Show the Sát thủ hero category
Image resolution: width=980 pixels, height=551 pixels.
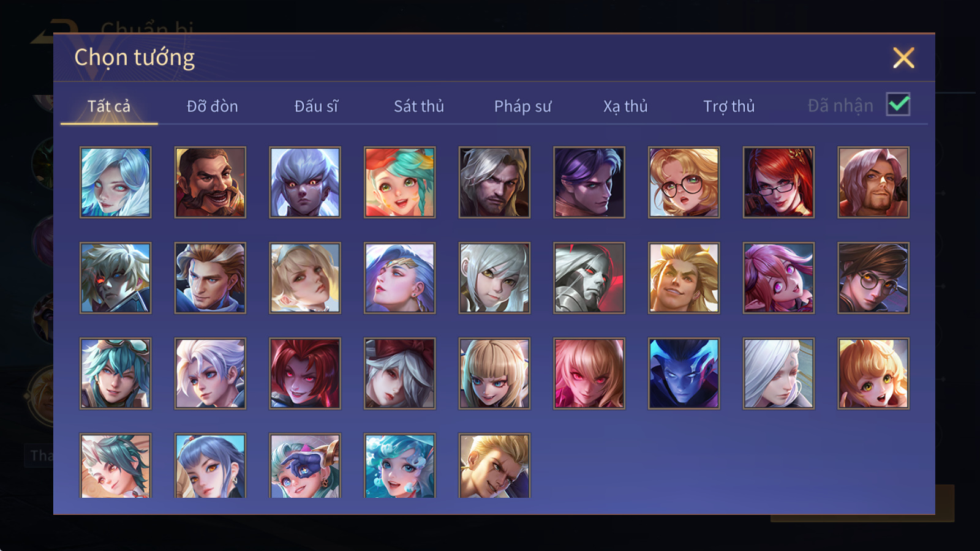pyautogui.click(x=419, y=107)
